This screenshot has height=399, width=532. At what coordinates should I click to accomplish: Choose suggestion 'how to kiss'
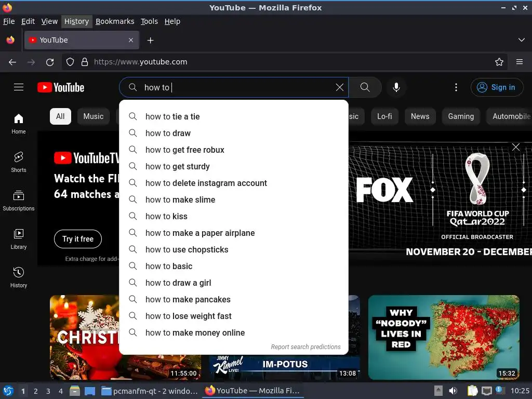click(x=234, y=216)
